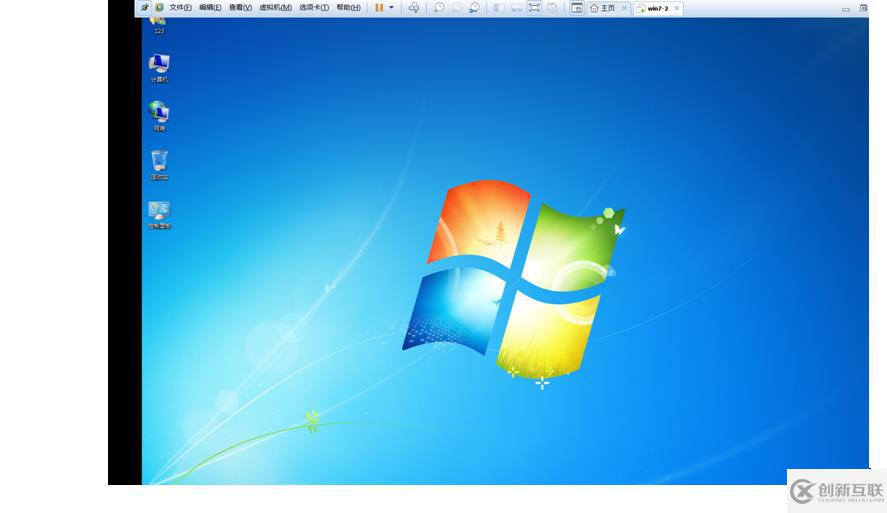
Task: Select the 控制面板 desktop icon
Action: click(159, 214)
